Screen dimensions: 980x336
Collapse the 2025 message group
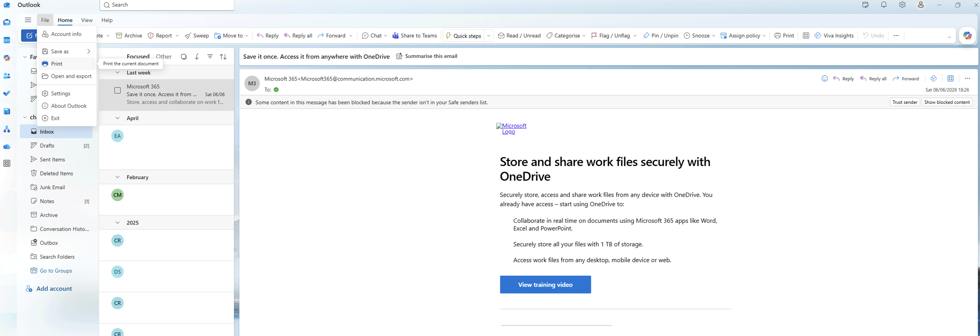coord(118,223)
